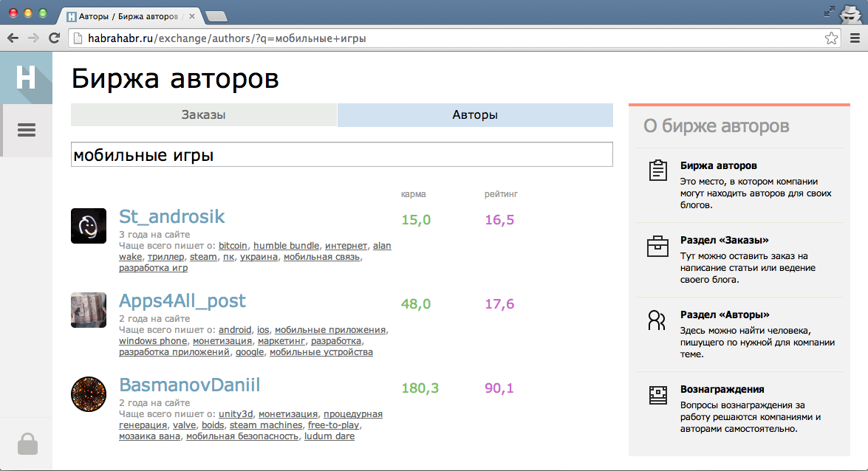Open the boids tag link
The height and width of the screenshot is (471, 868).
point(213,425)
